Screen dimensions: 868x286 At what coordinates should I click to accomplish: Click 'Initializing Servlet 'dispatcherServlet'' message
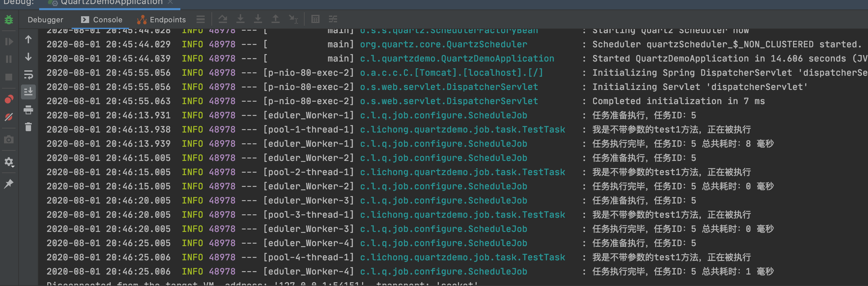click(700, 87)
